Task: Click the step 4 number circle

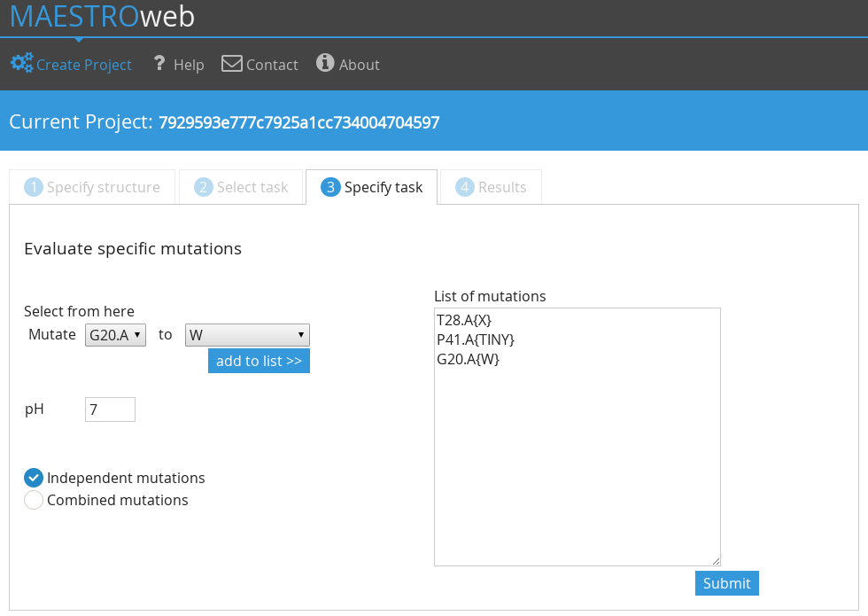Action: click(464, 187)
